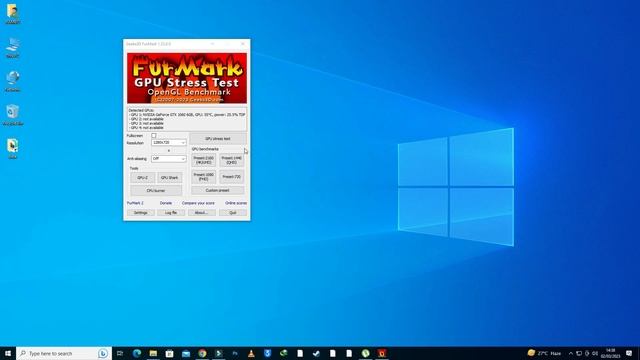Open Microsoft Store from the taskbar

click(169, 353)
